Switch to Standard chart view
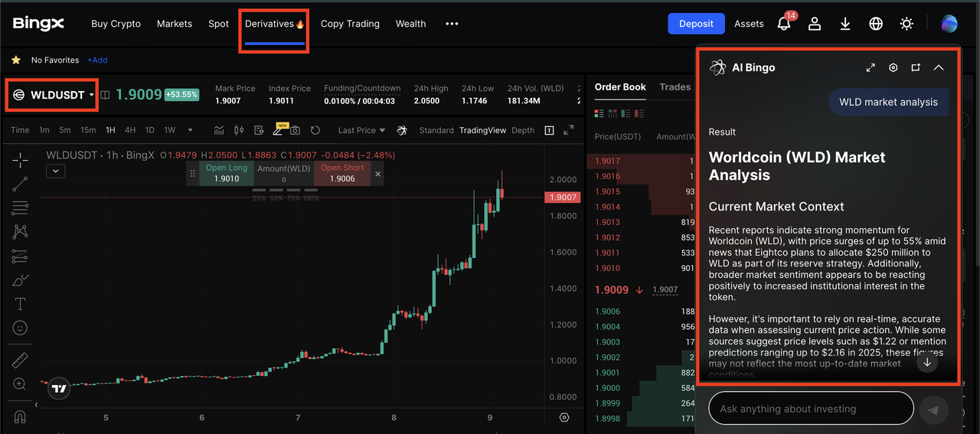This screenshot has height=434, width=980. [436, 130]
